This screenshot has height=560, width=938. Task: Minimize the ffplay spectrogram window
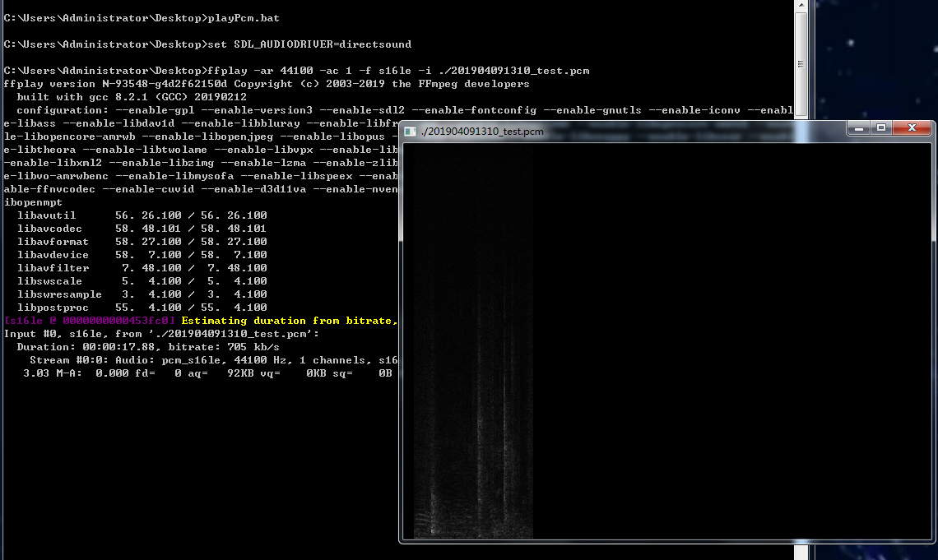pyautogui.click(x=857, y=128)
